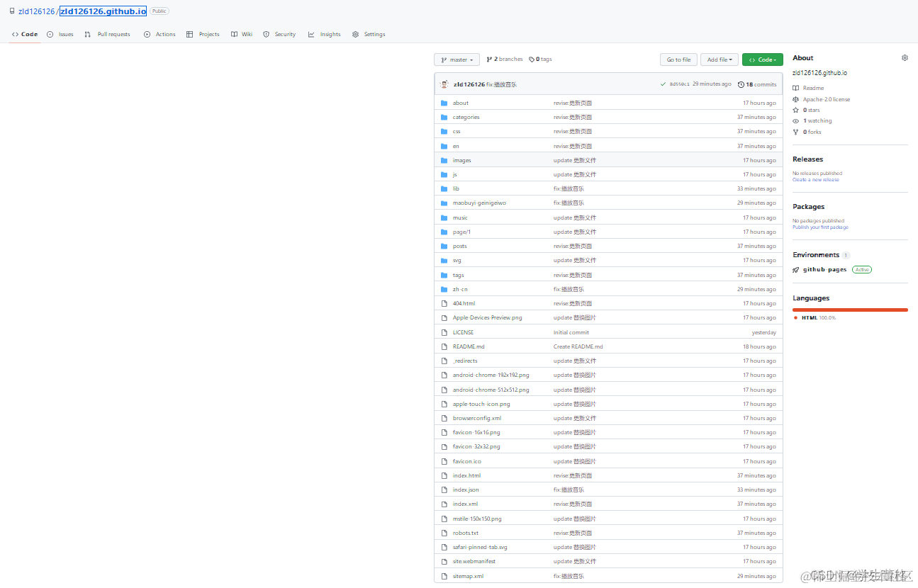Expand the Add file dropdown
918x588 pixels.
click(x=720, y=60)
